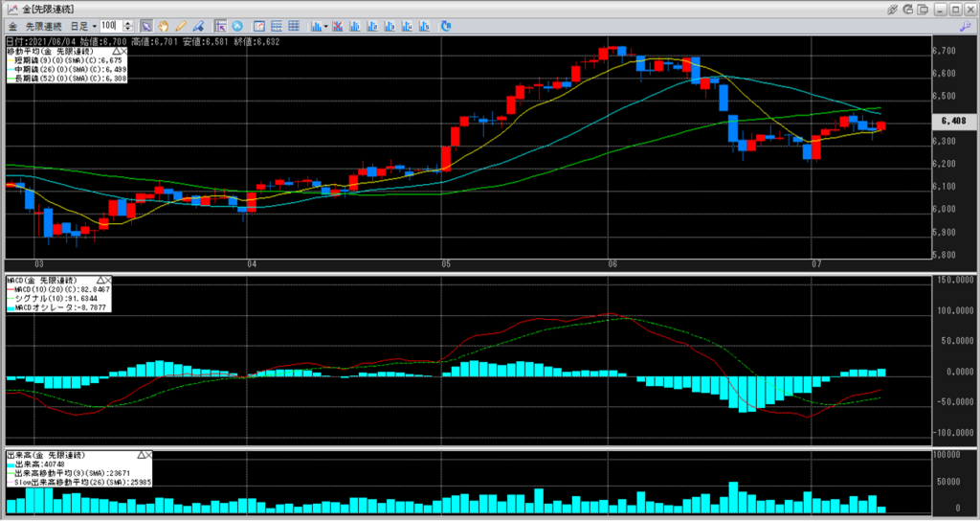
Task: Decrease the bar count with the down stepper
Action: pos(127,30)
